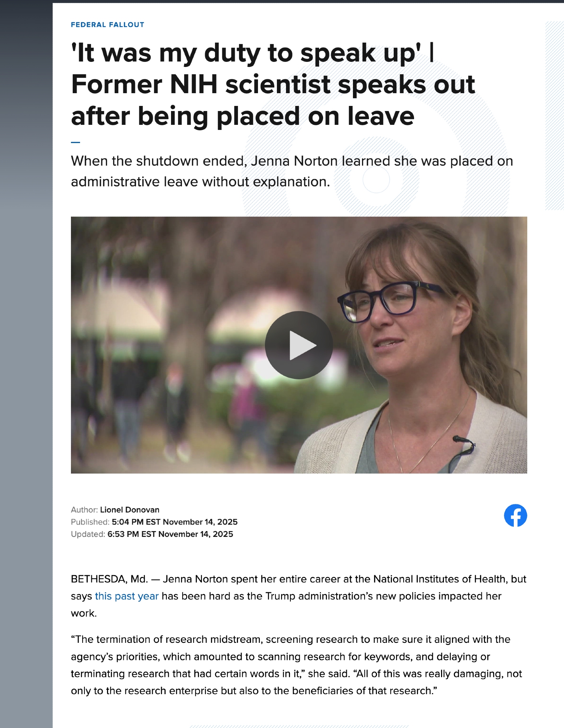Click the Published 5:04 PM EST timestamp
This screenshot has width=564, height=728.
175,522
